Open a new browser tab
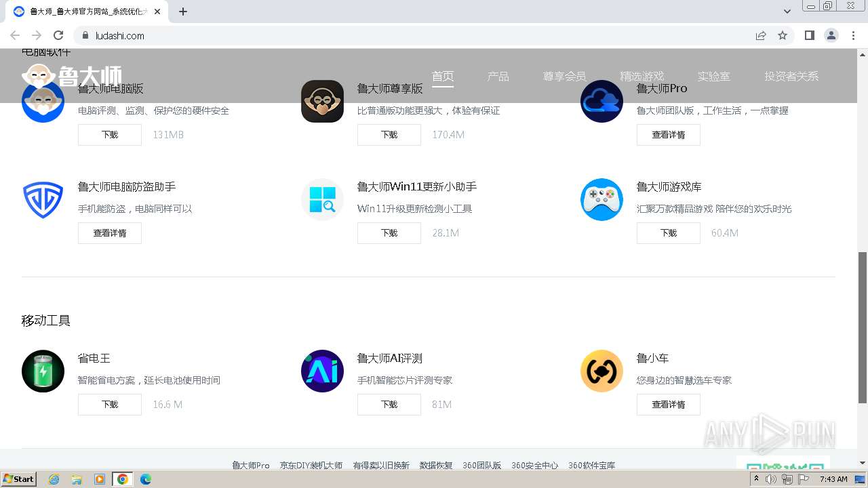 (183, 12)
